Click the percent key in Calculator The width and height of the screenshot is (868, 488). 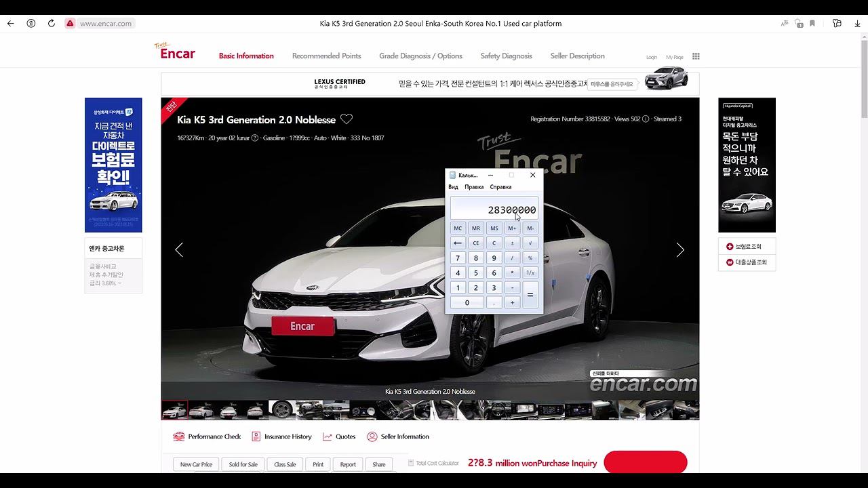pos(530,258)
